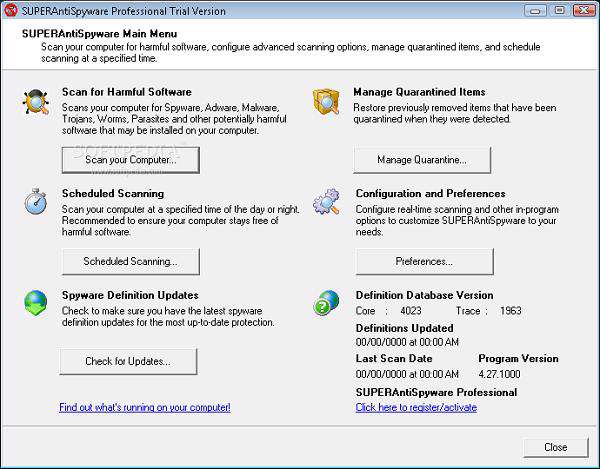Minimize the SUPERAntiSpyware window
Screen dimensions: 600x469
coord(535,10)
